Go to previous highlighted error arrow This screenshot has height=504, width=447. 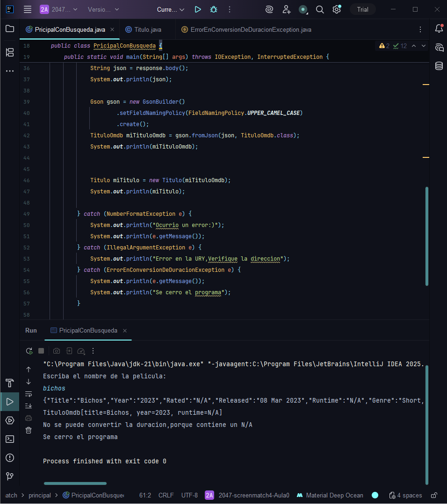[414, 46]
